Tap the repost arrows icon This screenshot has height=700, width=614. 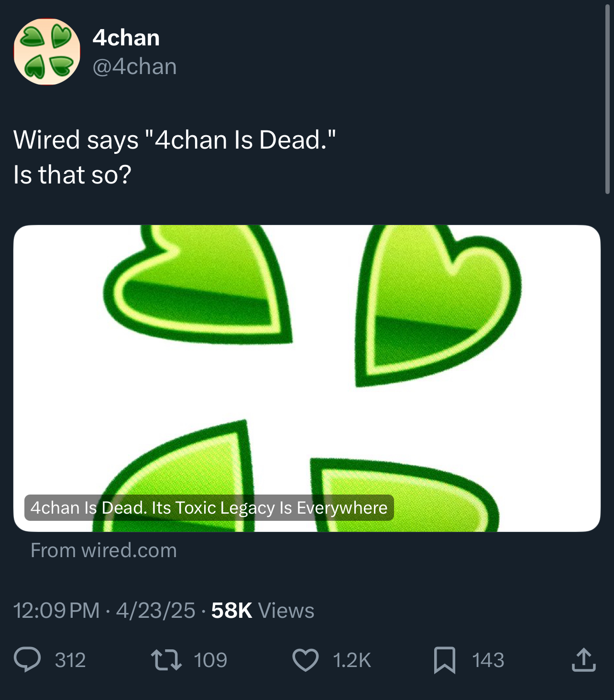pos(166,660)
